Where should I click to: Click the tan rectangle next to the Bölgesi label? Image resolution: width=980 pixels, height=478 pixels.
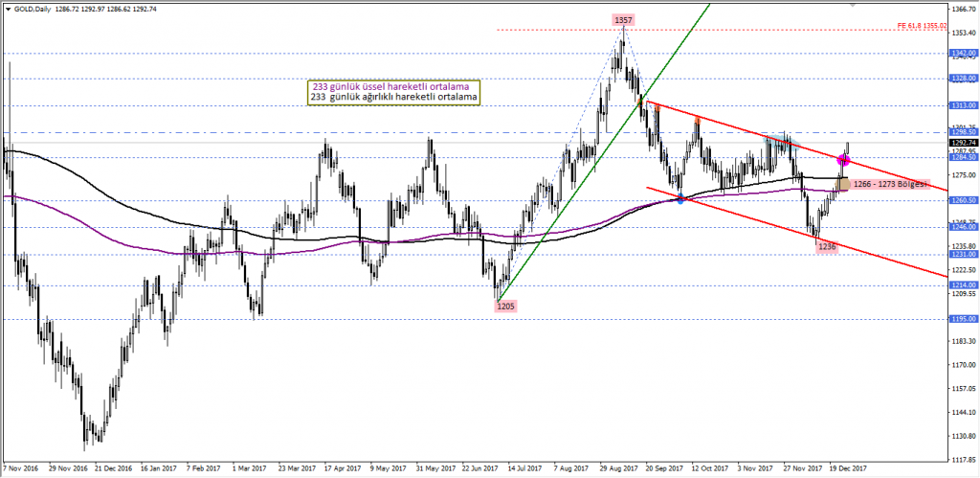(844, 183)
